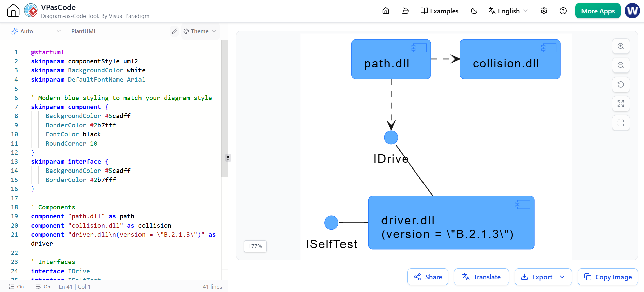This screenshot has width=644, height=292.
Task: Open the Theme dropdown
Action: (200, 31)
